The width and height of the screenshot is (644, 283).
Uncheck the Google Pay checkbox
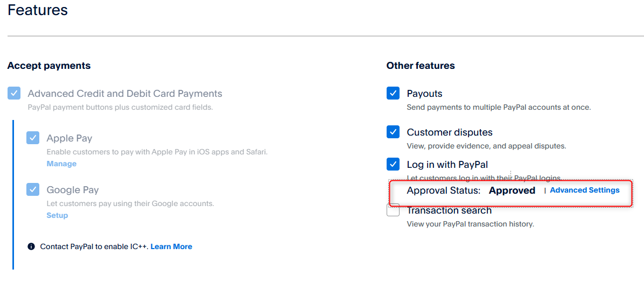tap(33, 189)
